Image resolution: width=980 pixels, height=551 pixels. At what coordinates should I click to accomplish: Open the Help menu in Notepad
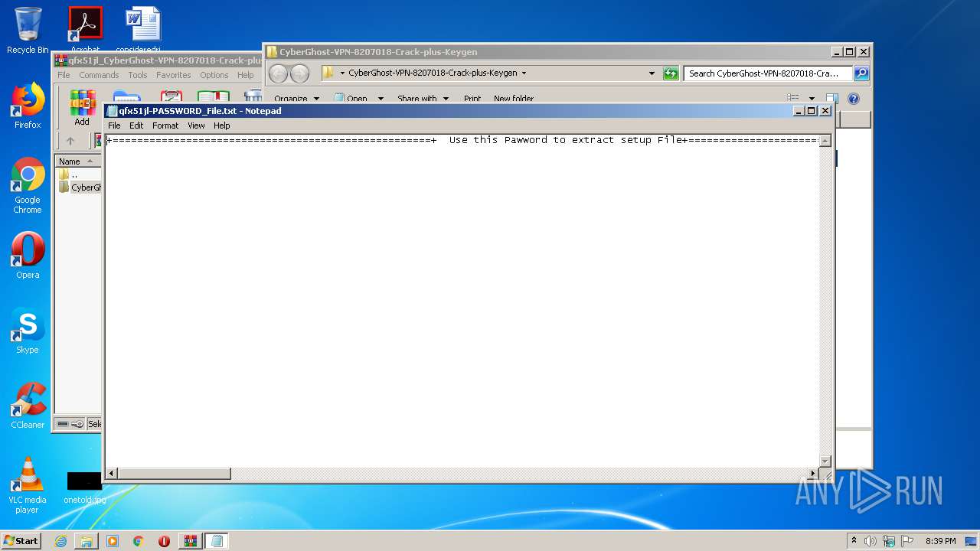tap(221, 126)
